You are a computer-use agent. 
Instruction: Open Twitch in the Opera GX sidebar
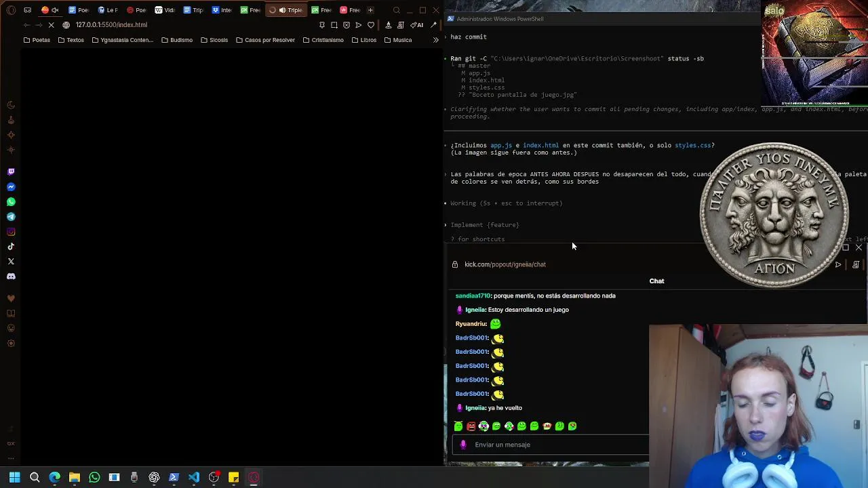[11, 172]
